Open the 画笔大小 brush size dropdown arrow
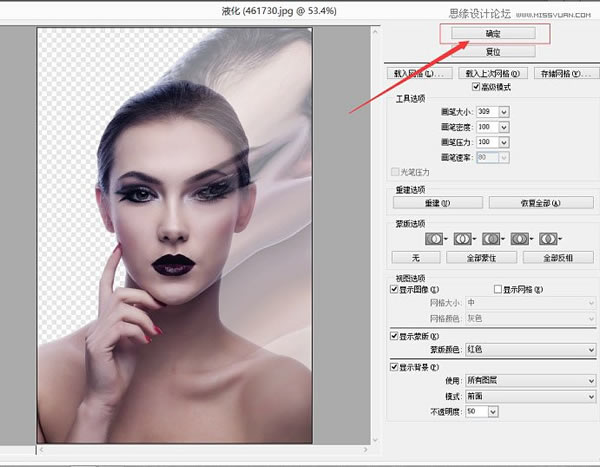The height and width of the screenshot is (467, 600). coord(504,112)
